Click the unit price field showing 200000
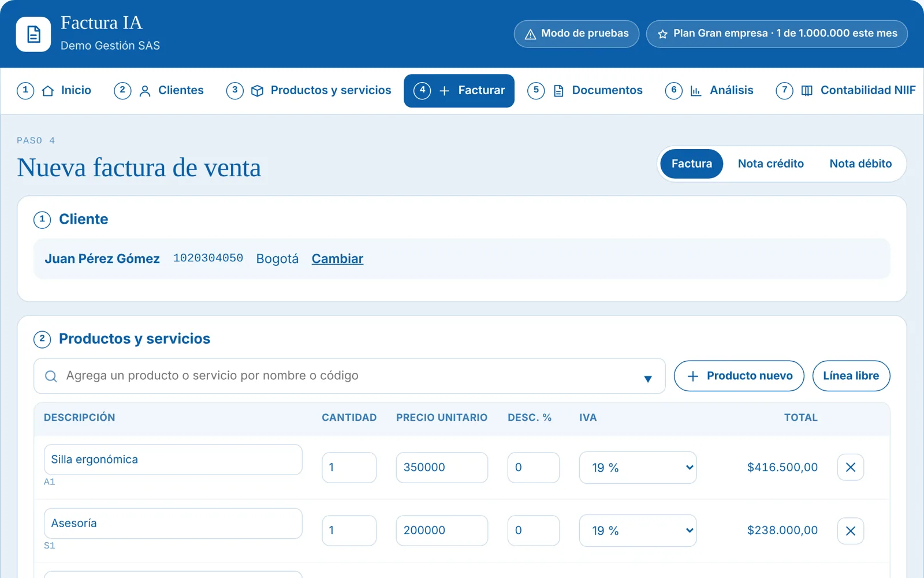 (x=442, y=530)
